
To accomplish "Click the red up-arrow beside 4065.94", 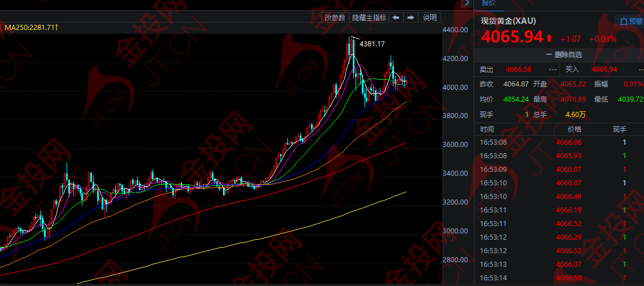I will click(x=549, y=38).
